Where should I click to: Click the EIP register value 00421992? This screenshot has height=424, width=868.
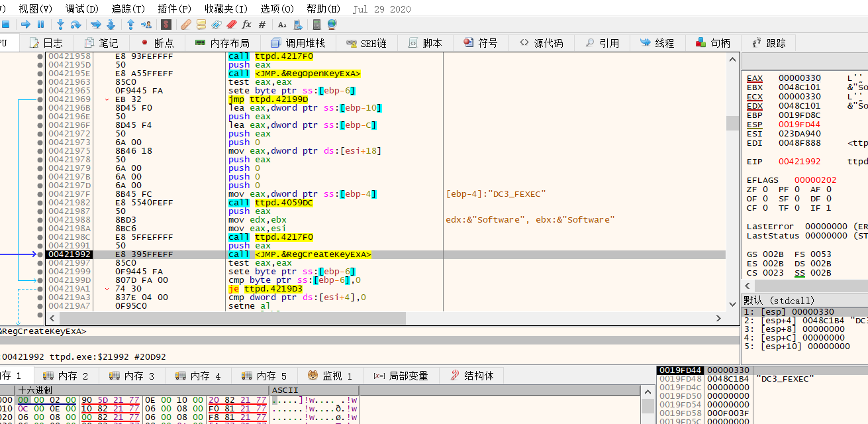pyautogui.click(x=799, y=161)
